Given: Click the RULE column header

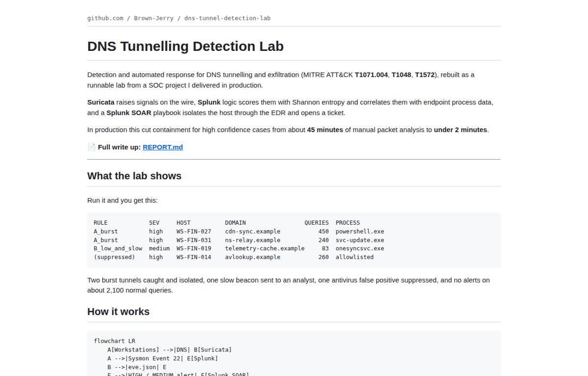Looking at the screenshot, I should tap(100, 223).
